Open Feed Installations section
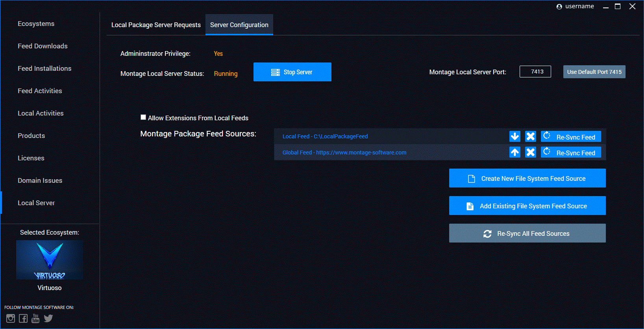 click(44, 68)
